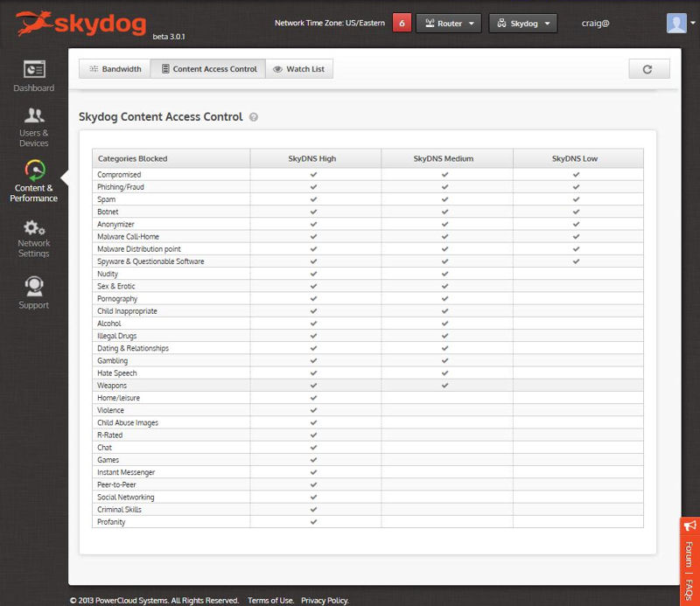Click the Anonymizer SkyDNS Low checkmark
The image size is (700, 606).
coord(576,224)
